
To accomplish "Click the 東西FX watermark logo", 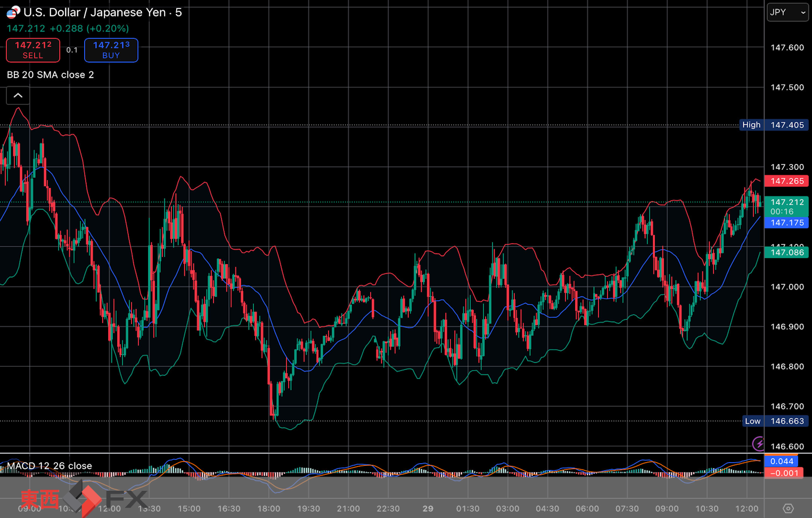I will (83, 499).
